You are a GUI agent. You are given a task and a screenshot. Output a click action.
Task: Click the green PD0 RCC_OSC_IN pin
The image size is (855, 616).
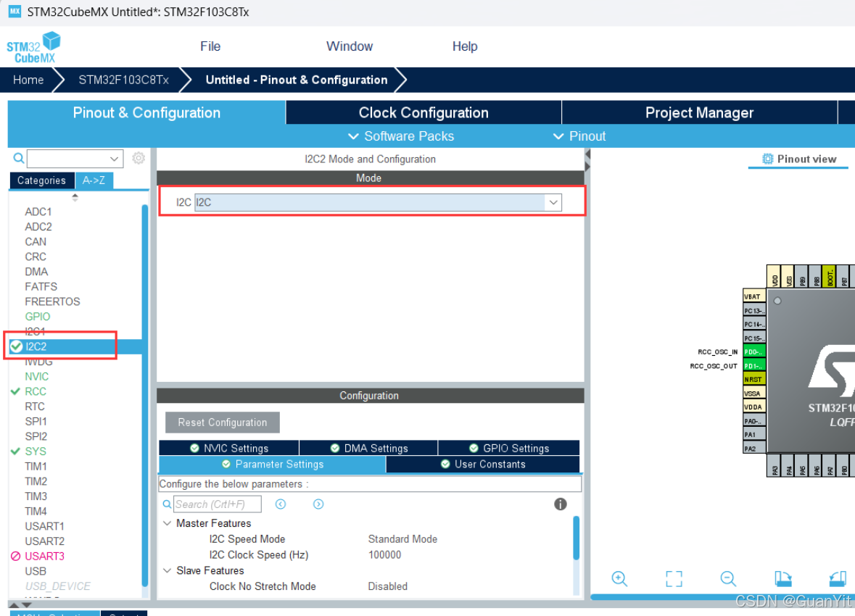(754, 351)
